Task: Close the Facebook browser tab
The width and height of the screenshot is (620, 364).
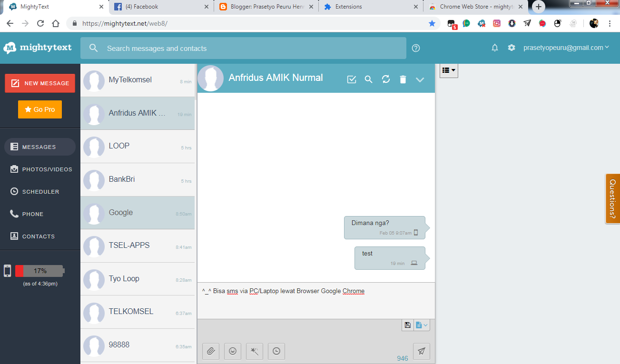Action: coord(206,7)
